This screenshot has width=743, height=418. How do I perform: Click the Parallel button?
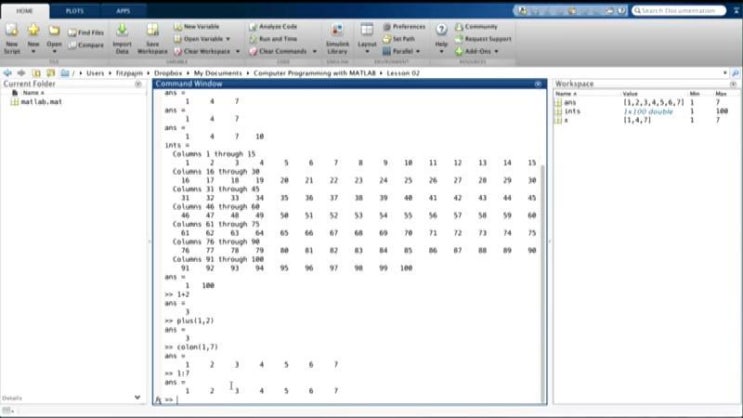[398, 51]
